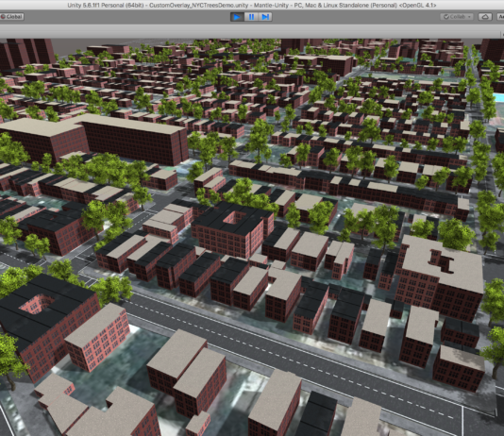Toggle the Global handle rotation button
The height and width of the screenshot is (436, 504).
12,16
